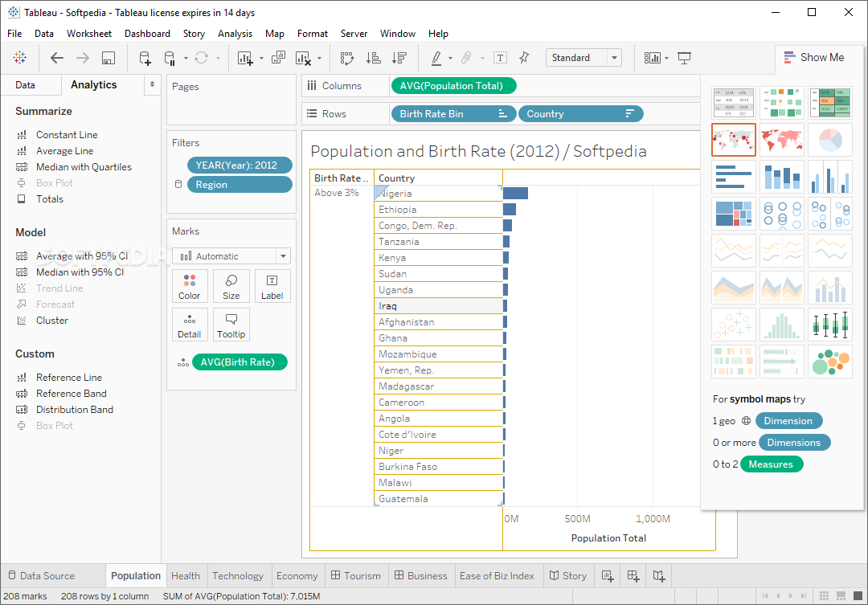Expand the pause updates dropdown arrow
This screenshot has height=605, width=868.
click(186, 58)
